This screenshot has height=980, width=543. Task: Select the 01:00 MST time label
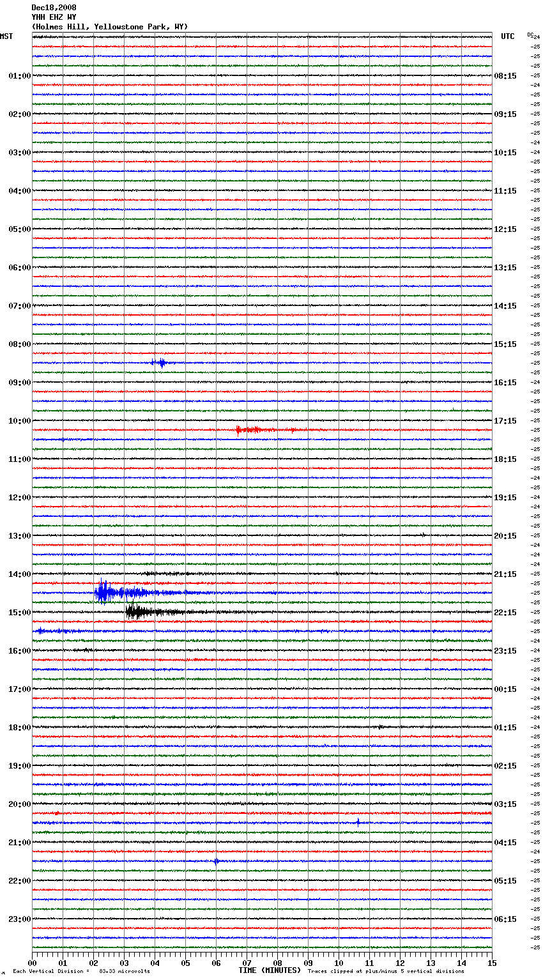click(x=20, y=76)
